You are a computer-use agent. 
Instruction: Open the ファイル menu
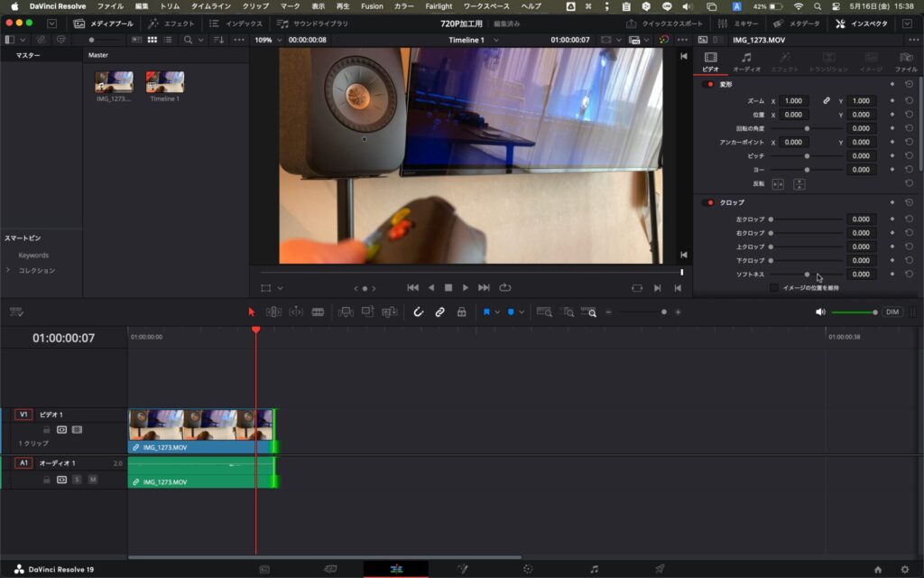110,6
